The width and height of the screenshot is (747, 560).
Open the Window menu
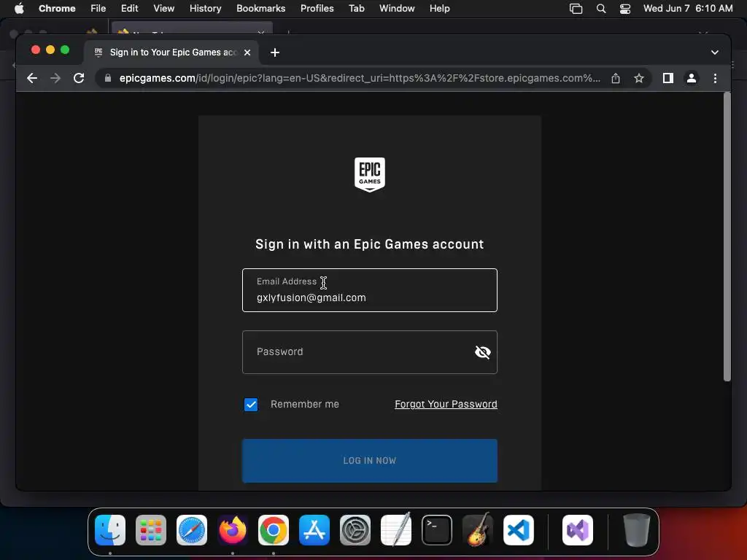click(397, 9)
